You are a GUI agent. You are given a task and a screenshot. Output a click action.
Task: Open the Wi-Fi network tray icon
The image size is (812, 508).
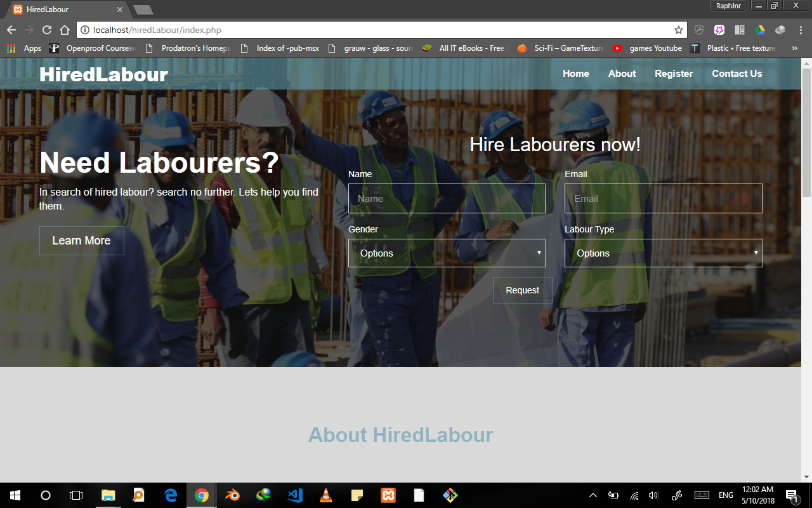point(634,495)
